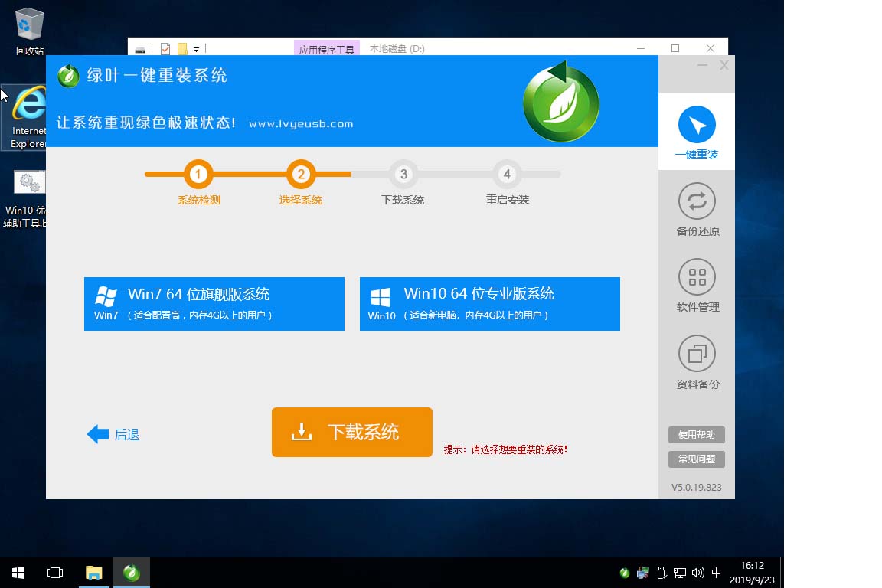Select the Win10 优化辅助工具 desktop icon
Viewport: 882px width, 588px height.
coord(24,199)
